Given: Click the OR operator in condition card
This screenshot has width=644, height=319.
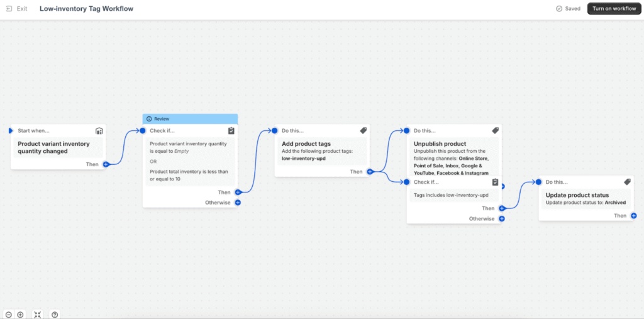Looking at the screenshot, I should [x=153, y=161].
